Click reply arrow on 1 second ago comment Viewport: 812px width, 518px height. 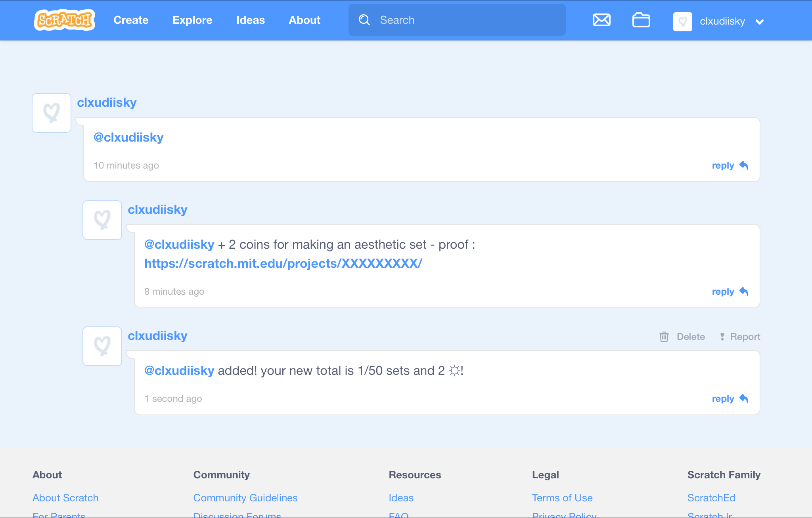pos(744,399)
